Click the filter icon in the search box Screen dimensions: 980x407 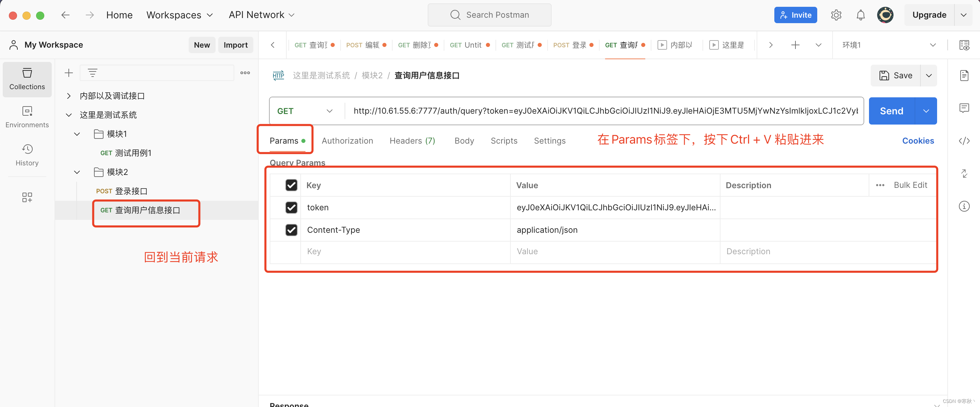[92, 72]
